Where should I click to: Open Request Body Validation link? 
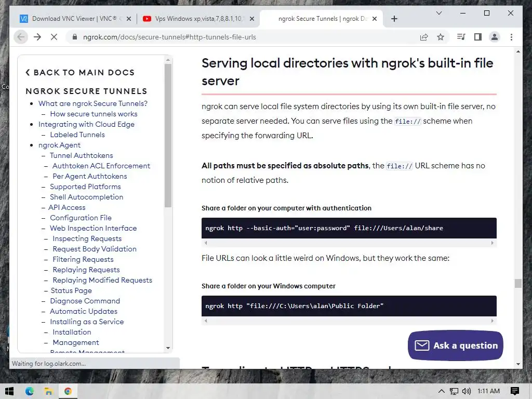click(95, 249)
